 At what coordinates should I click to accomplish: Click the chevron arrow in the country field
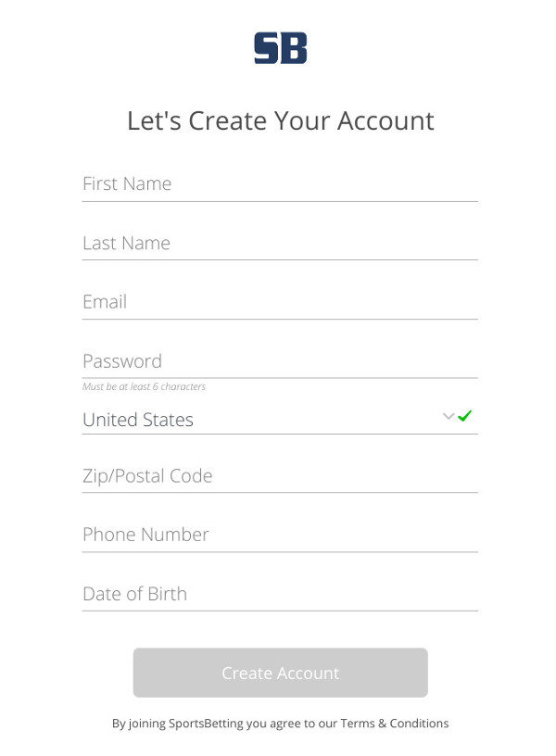449,417
